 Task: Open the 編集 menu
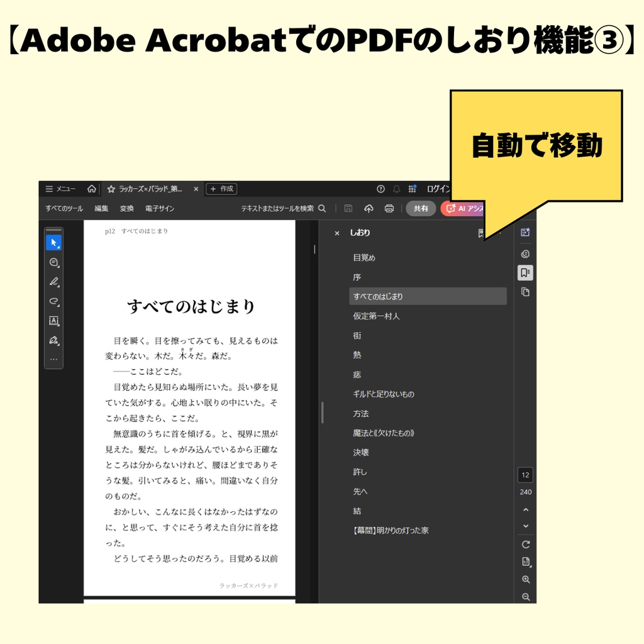101,209
